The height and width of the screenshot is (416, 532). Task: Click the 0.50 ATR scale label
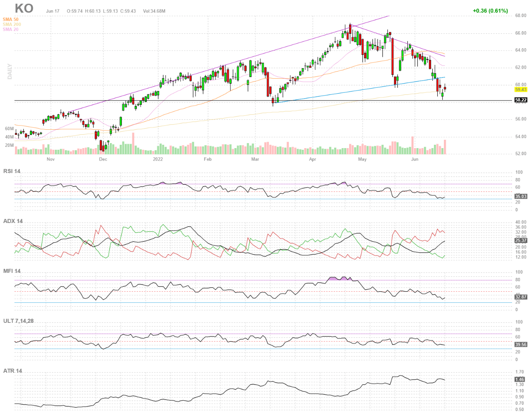pos(520,410)
